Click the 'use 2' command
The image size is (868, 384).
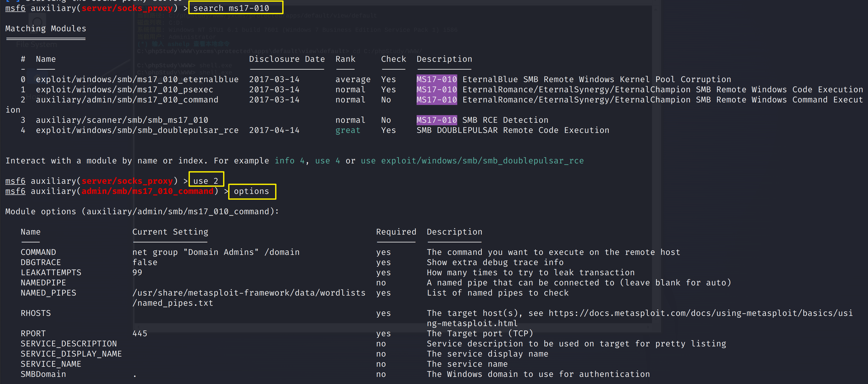click(206, 181)
